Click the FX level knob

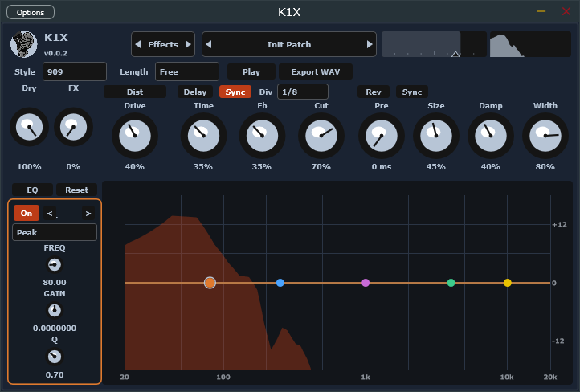point(73,127)
